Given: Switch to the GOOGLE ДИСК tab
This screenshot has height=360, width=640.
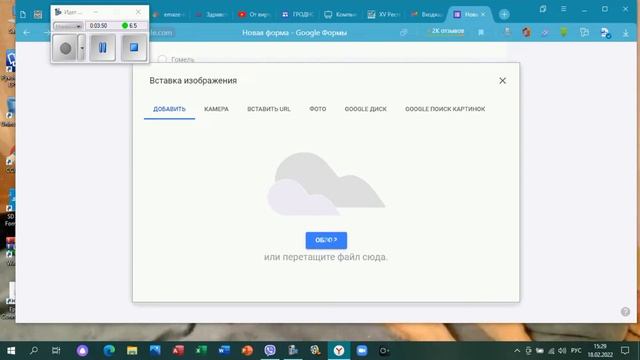Looking at the screenshot, I should tap(365, 109).
